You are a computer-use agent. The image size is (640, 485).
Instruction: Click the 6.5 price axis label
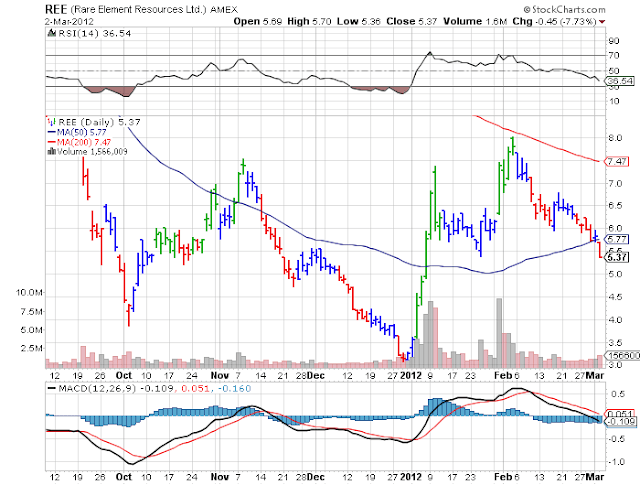615,205
